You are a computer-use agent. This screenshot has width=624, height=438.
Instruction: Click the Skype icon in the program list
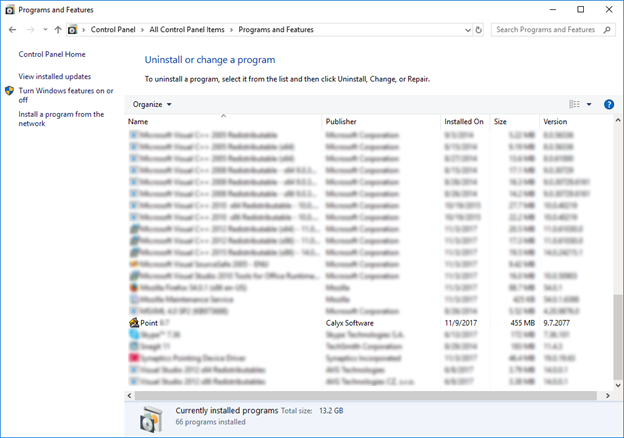pyautogui.click(x=134, y=335)
